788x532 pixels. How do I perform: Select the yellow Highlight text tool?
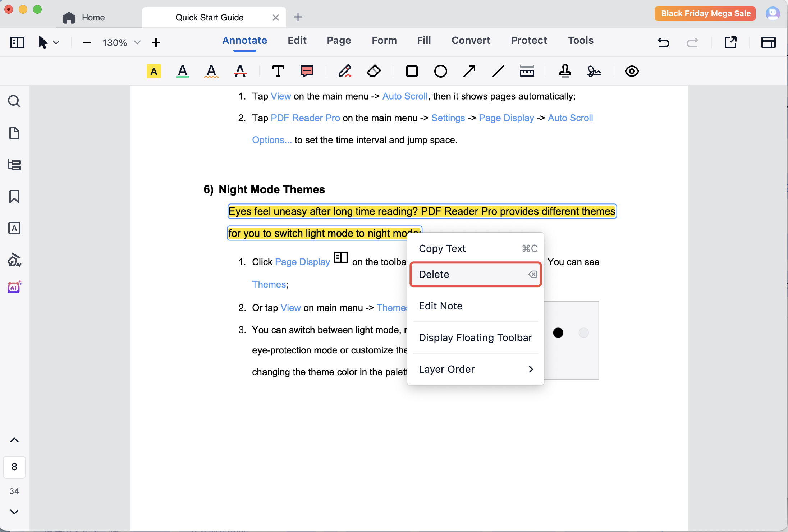point(154,71)
